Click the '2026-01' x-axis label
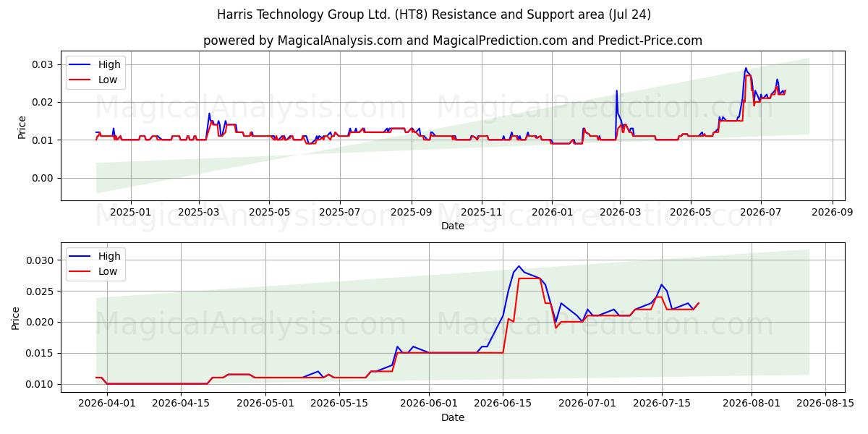Screen dimensions: 868x434 [x=552, y=213]
